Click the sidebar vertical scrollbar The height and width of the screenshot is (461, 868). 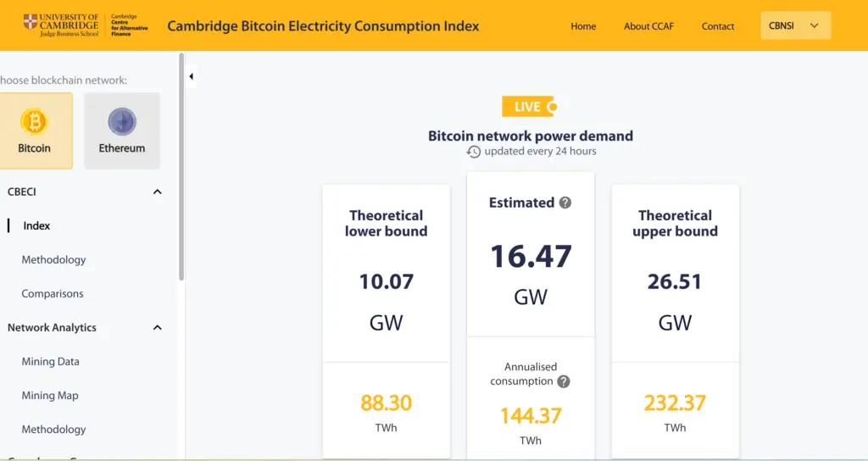pos(181,166)
